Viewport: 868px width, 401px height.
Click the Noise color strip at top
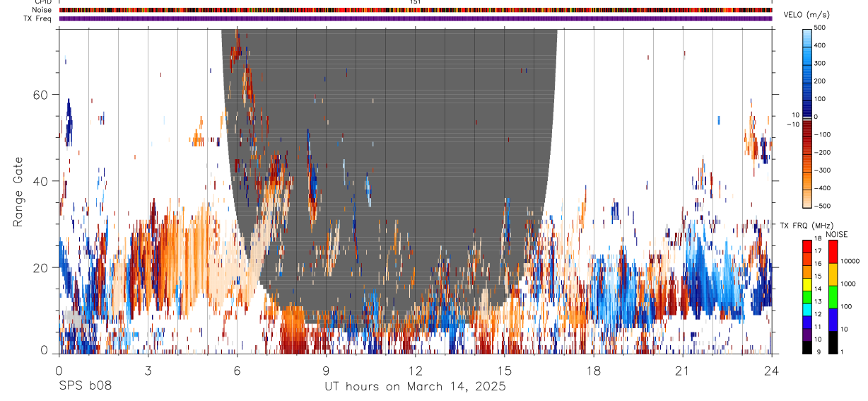tap(416, 10)
